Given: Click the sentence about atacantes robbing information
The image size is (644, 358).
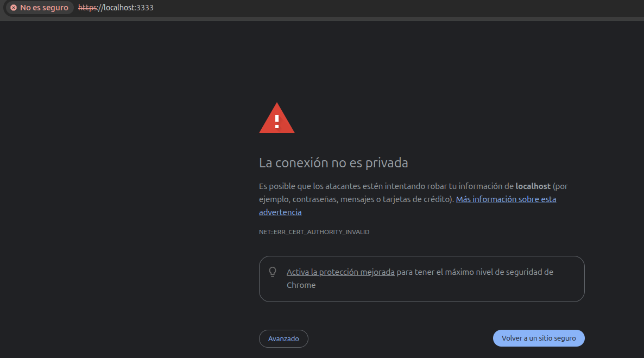Looking at the screenshot, I should coord(413,193).
